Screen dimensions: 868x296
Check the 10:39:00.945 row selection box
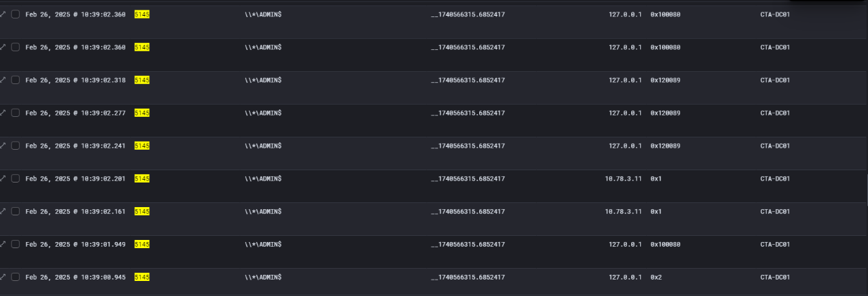click(15, 277)
